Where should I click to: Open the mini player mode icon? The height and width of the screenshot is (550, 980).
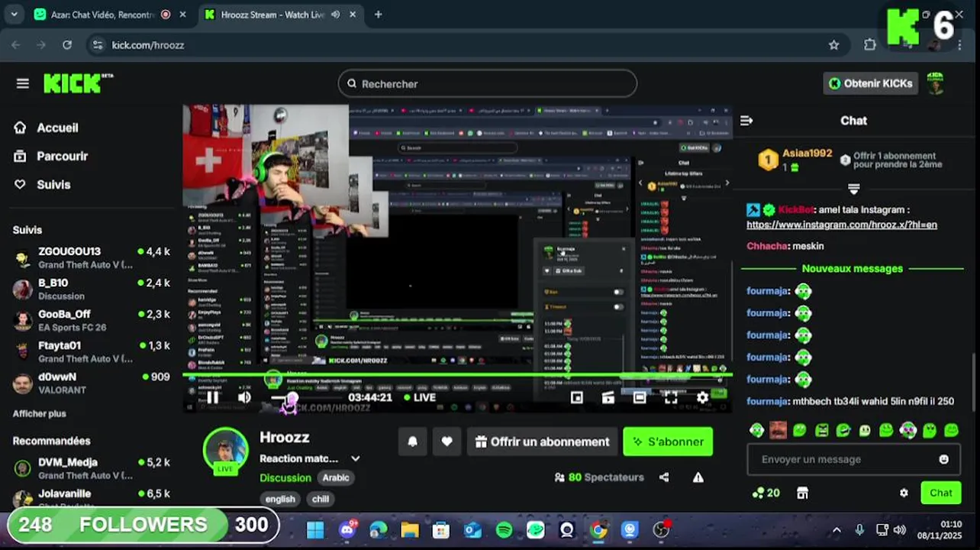(577, 397)
